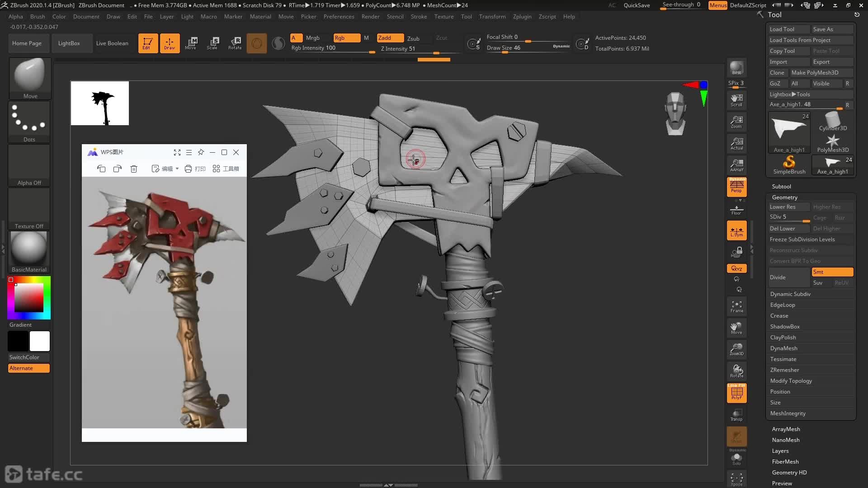Open the Dots stroke selector
Image resolution: width=868 pixels, height=488 pixels.
coord(29,121)
